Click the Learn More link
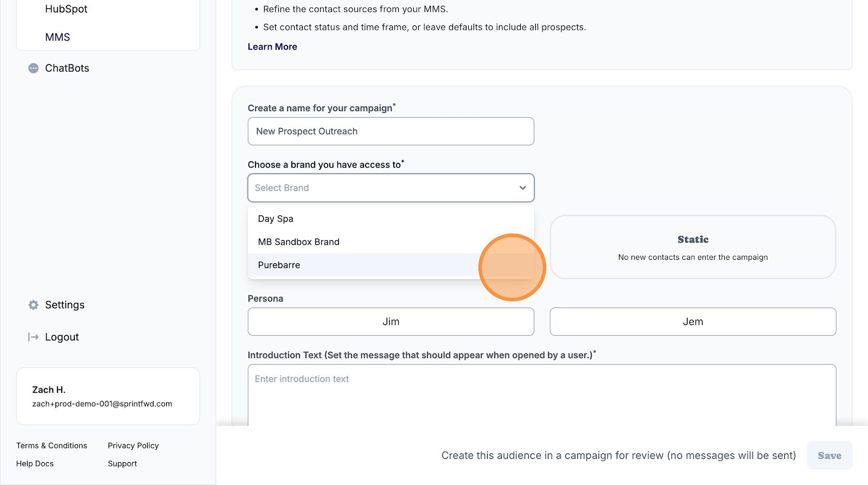 [x=272, y=47]
